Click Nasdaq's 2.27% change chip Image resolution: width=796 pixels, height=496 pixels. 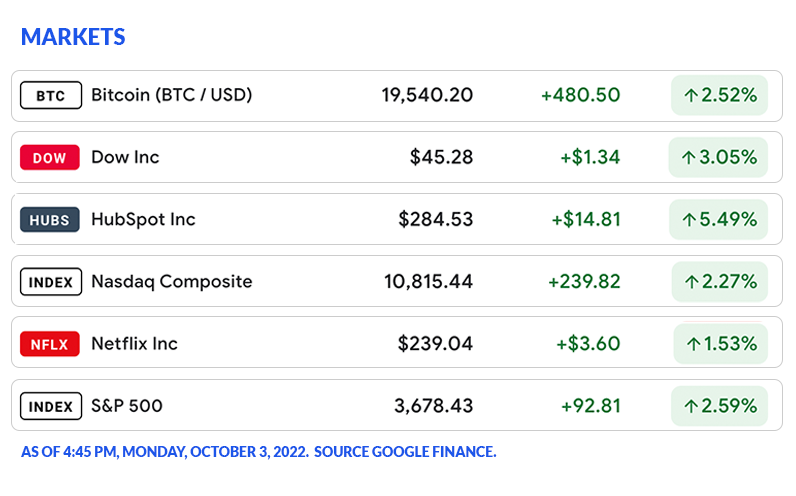[x=719, y=282]
